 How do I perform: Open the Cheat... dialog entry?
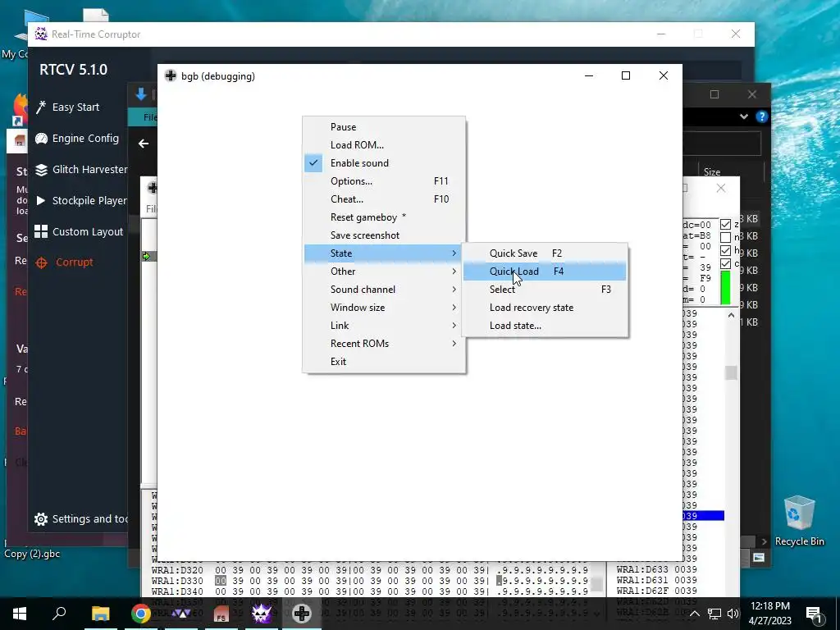coord(384,199)
